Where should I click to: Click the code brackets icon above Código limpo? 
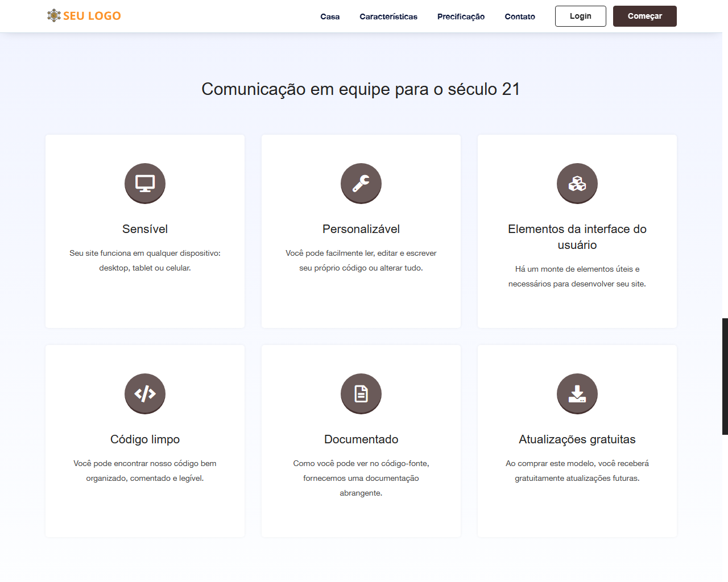click(145, 394)
